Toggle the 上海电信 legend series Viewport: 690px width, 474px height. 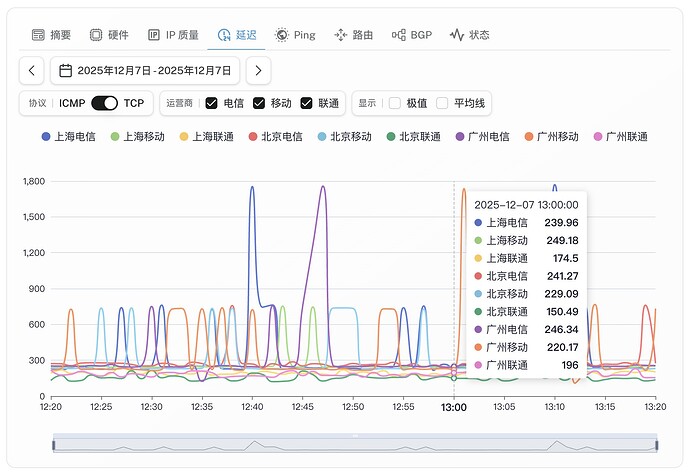click(69, 137)
